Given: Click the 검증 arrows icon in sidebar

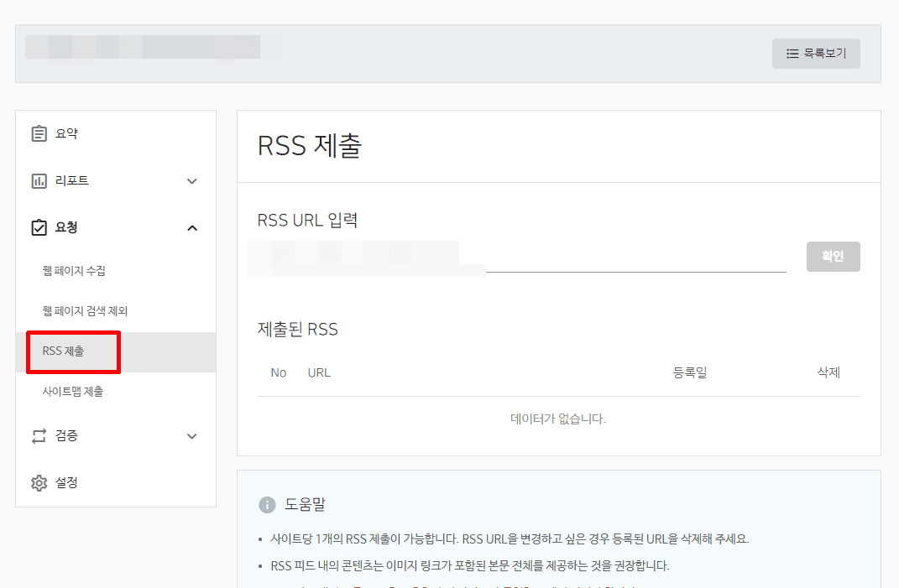Looking at the screenshot, I should tap(39, 435).
